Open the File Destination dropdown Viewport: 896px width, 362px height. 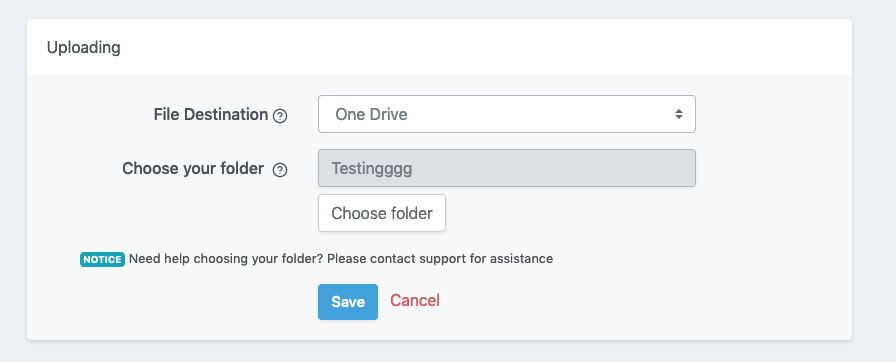click(x=507, y=114)
